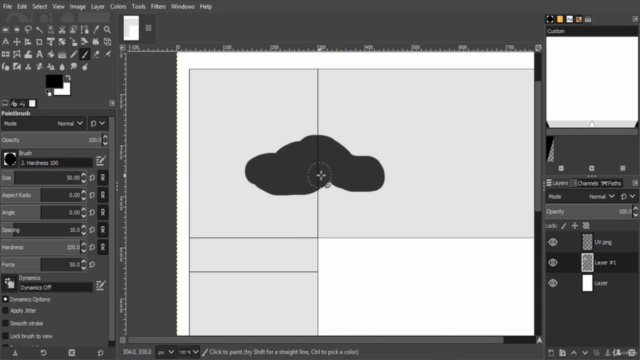Enable Lock brush to view checkbox

[x=5, y=336]
